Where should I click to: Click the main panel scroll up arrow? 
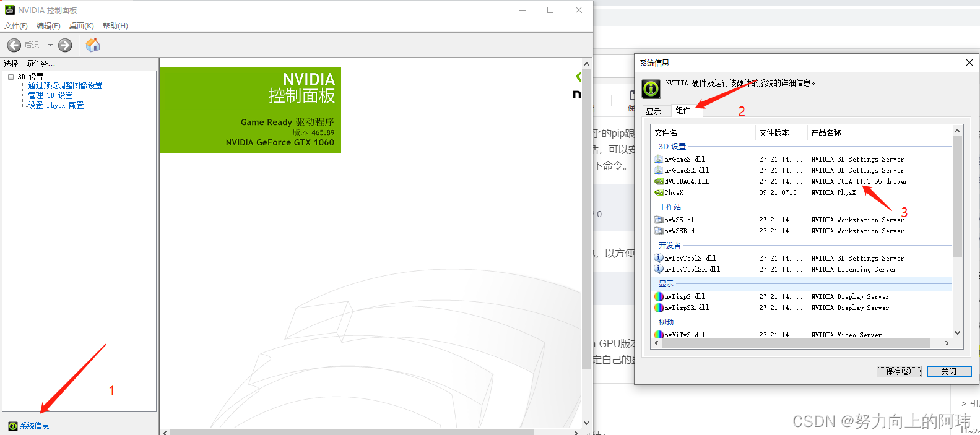point(587,64)
